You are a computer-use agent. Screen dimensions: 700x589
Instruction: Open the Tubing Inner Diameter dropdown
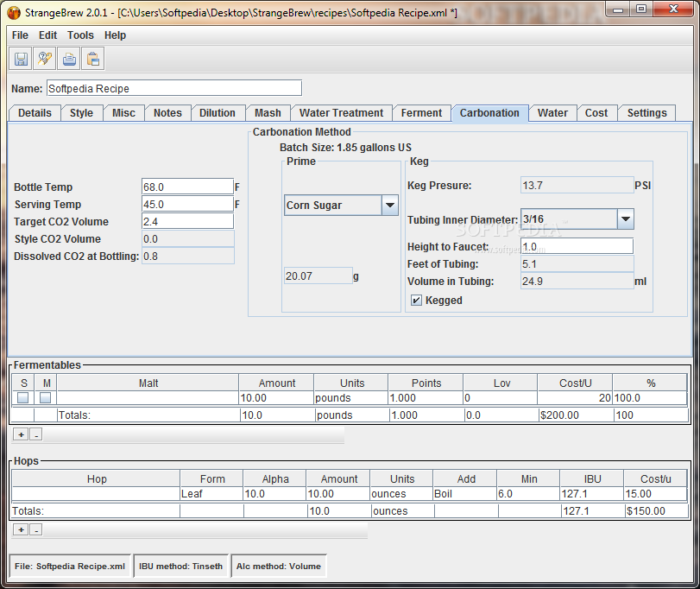pyautogui.click(x=626, y=218)
